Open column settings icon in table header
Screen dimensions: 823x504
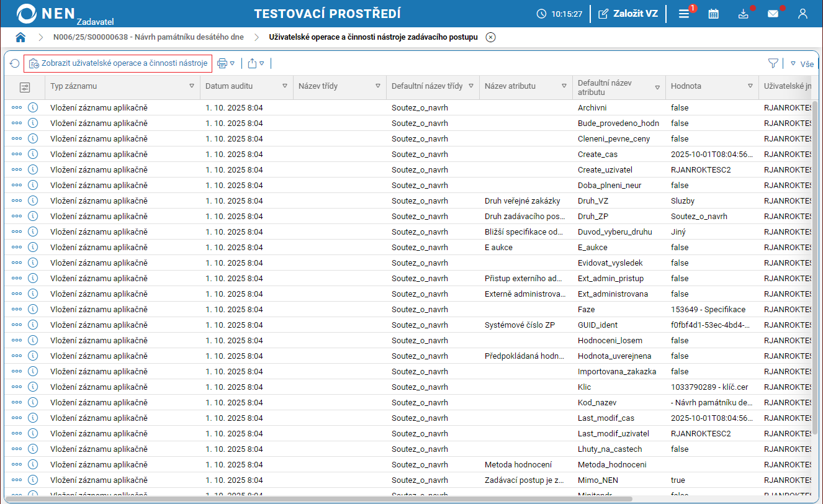click(24, 87)
